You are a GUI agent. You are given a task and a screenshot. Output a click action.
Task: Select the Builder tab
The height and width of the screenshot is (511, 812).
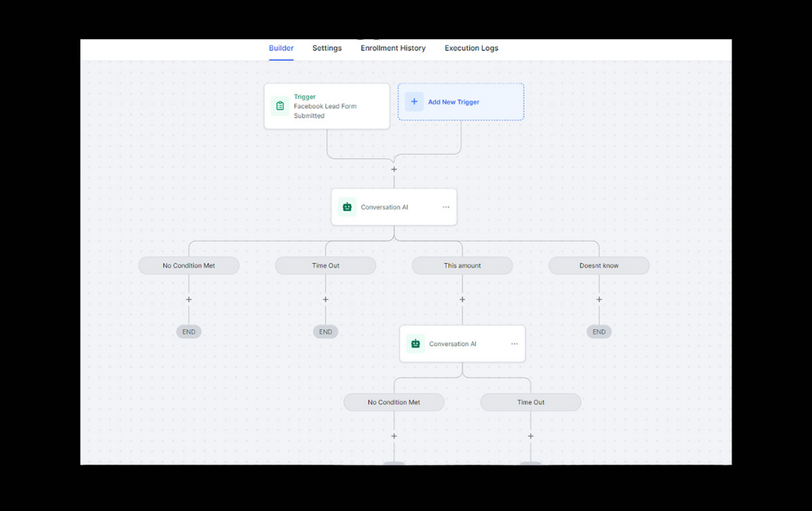(x=281, y=48)
